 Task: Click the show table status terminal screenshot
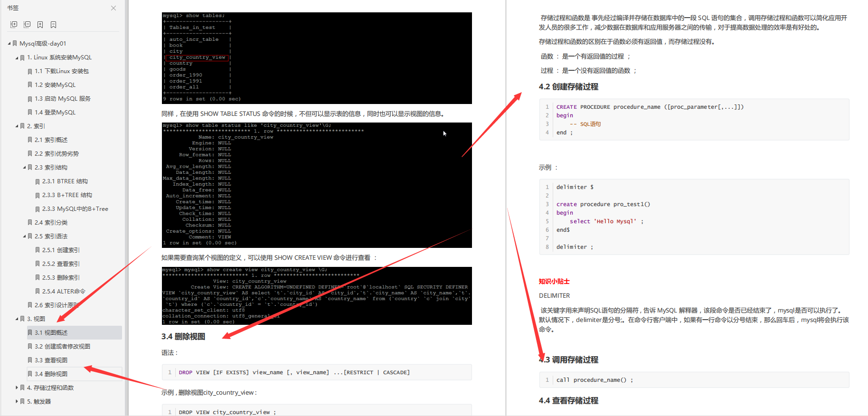pos(317,185)
